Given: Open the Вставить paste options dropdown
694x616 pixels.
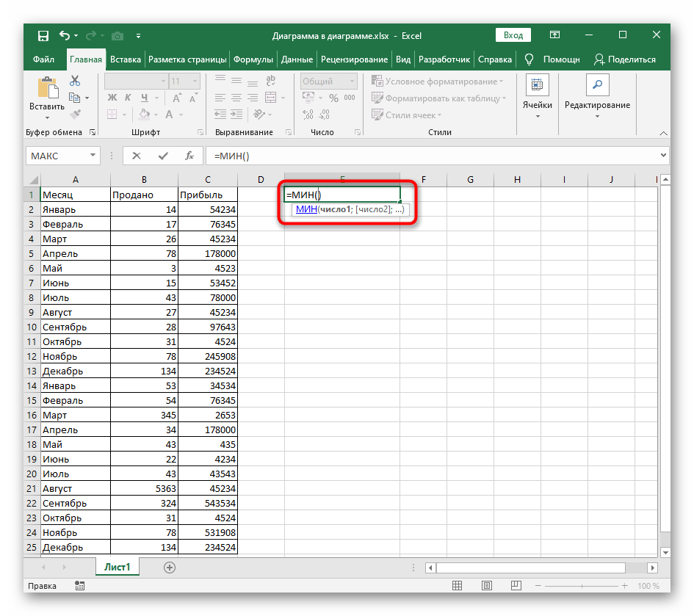Looking at the screenshot, I should (47, 117).
